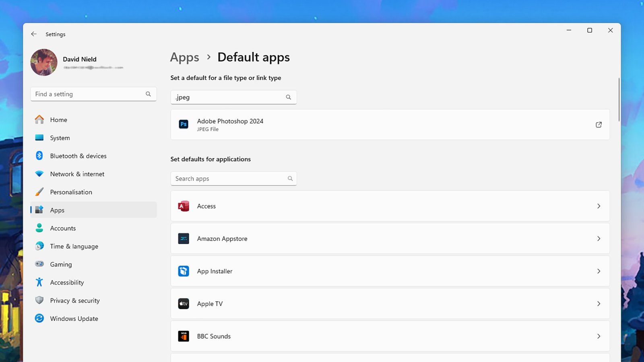Maximize the Settings window

590,30
